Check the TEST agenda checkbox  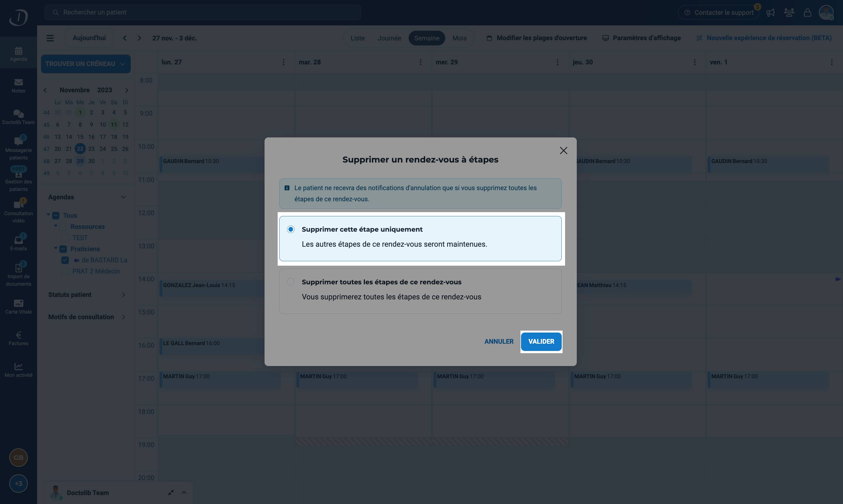pyautogui.click(x=65, y=238)
